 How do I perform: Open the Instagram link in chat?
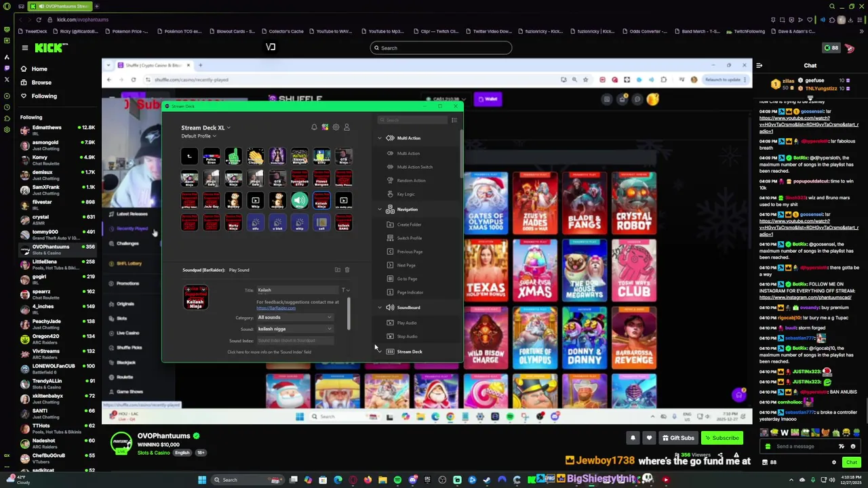pos(805,298)
